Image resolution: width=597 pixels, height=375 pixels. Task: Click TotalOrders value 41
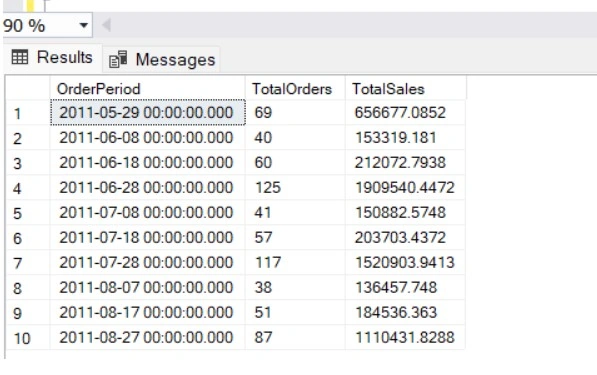(295, 213)
